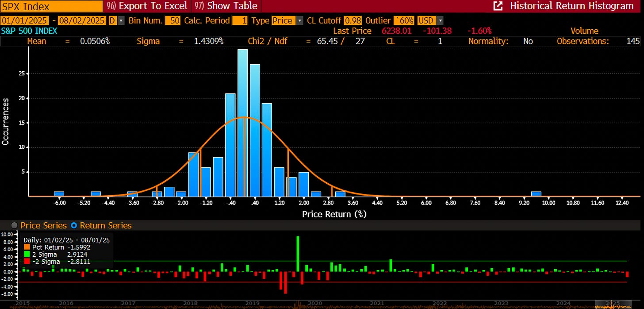644x309 pixels.
Task: Edit CL Cutoff 0.98 field
Action: tap(353, 20)
